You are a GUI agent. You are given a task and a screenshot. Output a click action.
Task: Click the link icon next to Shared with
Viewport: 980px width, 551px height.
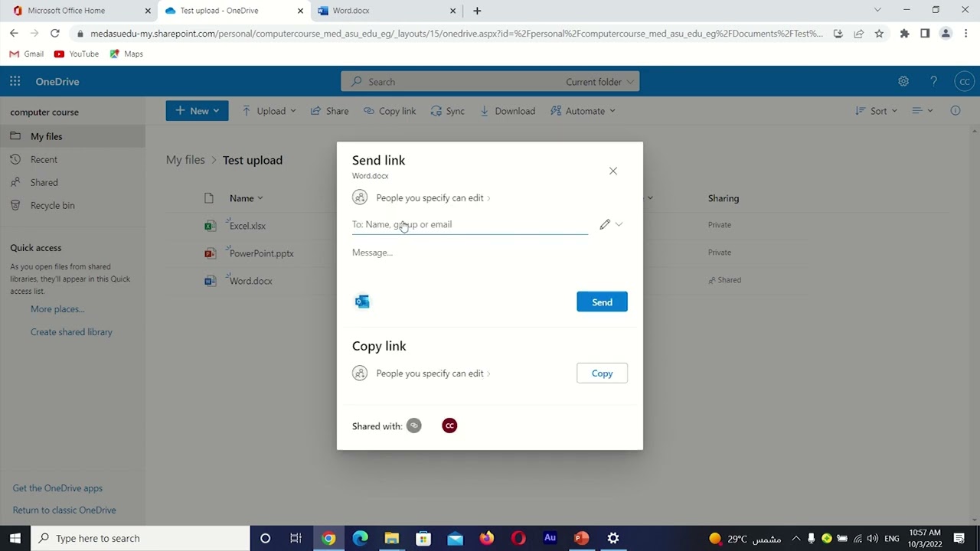(413, 425)
